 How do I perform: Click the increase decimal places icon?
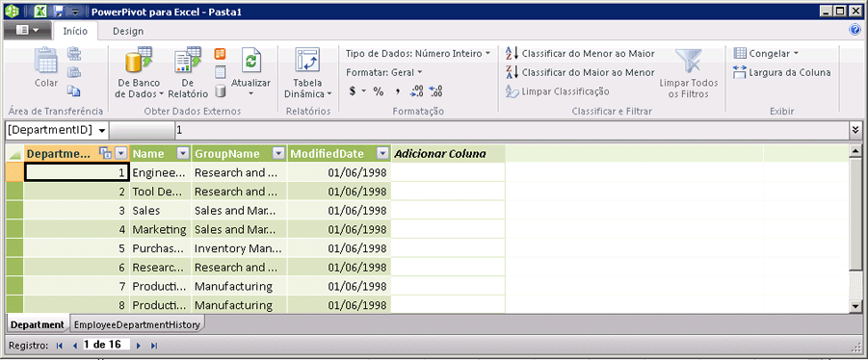(417, 91)
